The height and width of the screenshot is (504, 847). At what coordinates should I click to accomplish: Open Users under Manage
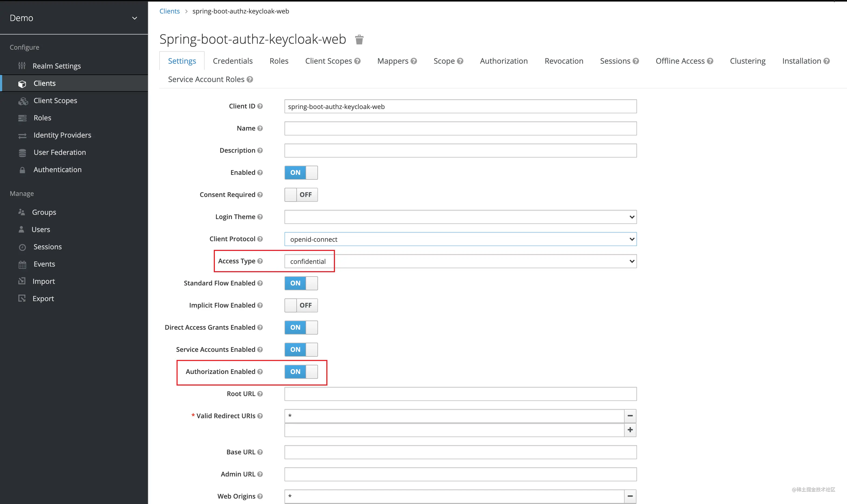click(41, 230)
